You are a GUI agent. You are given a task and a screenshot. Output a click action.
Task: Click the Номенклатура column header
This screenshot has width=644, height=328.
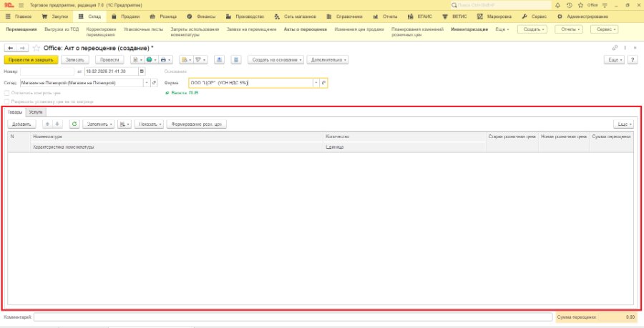pyautogui.click(x=177, y=136)
